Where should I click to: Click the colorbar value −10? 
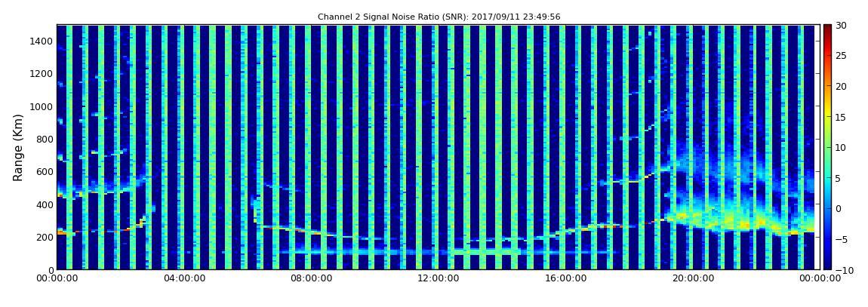[843, 269]
